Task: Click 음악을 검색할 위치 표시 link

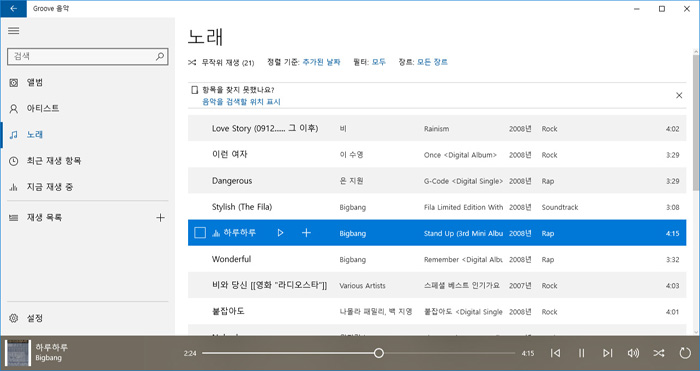Action: [241, 102]
